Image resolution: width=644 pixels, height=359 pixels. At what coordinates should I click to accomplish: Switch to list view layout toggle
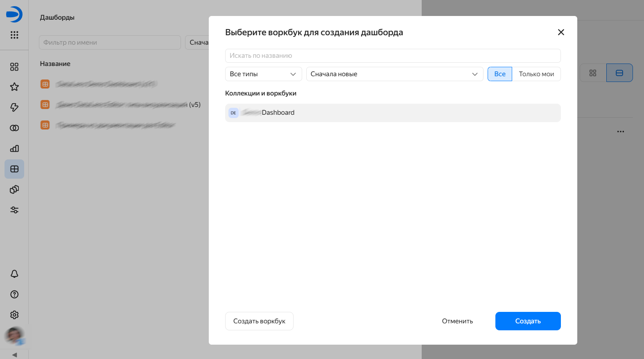(x=619, y=73)
